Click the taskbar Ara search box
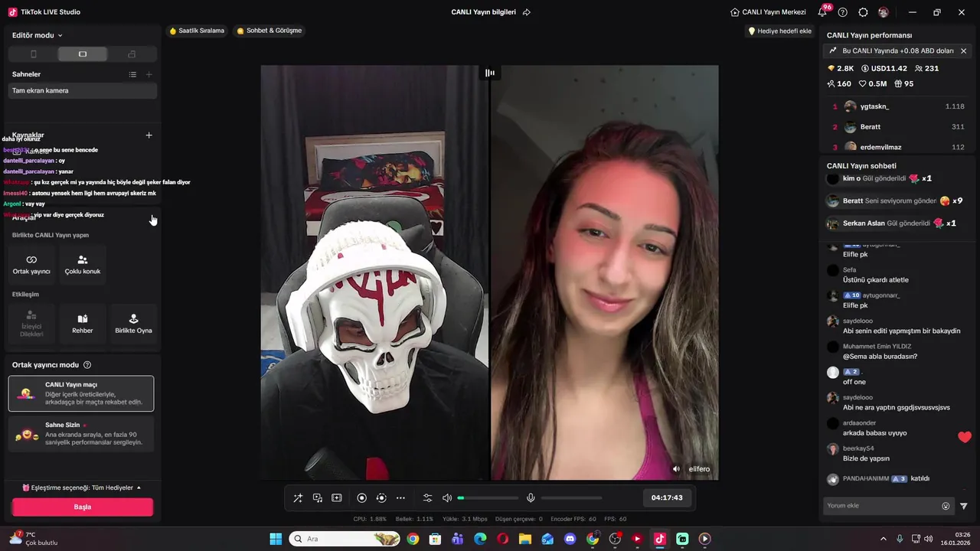 [x=344, y=539]
